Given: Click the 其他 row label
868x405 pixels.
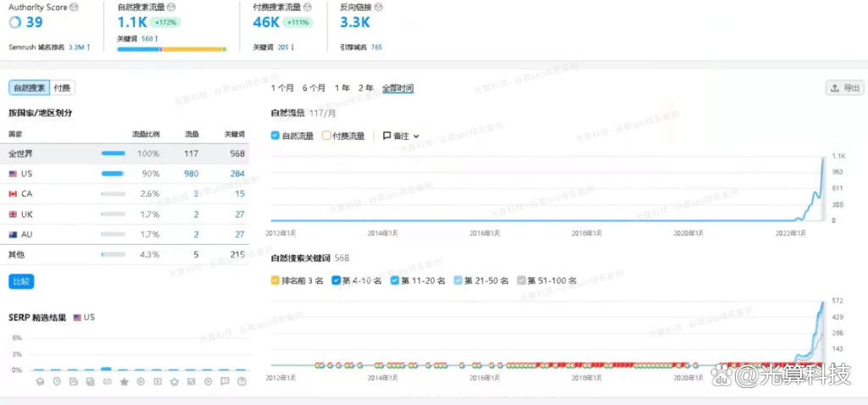Looking at the screenshot, I should click(x=17, y=255).
